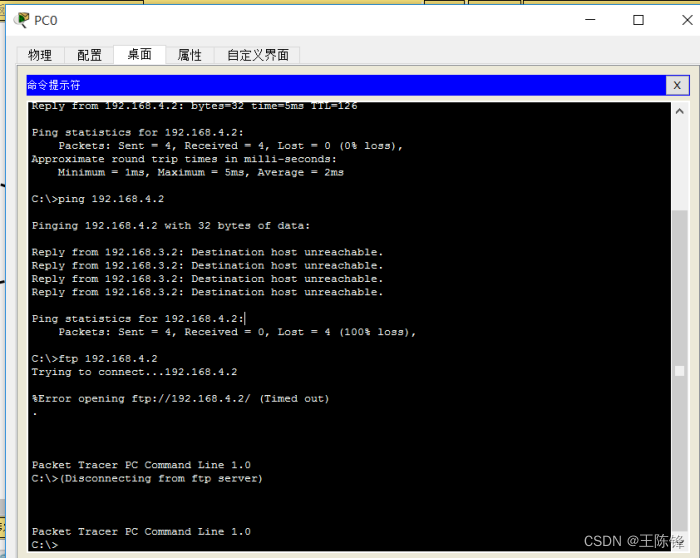Click the 命令提示符 title bar text
The width and height of the screenshot is (700, 558).
tap(54, 85)
